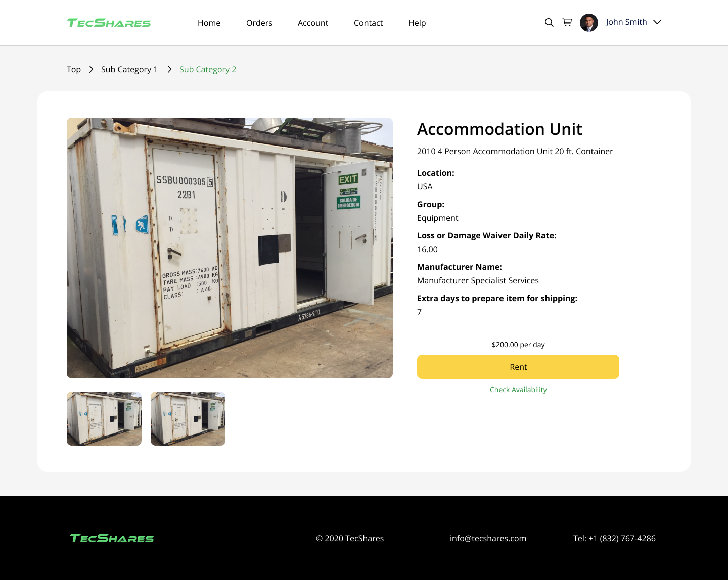Open the shopping cart icon
728x580 pixels.
pos(567,22)
